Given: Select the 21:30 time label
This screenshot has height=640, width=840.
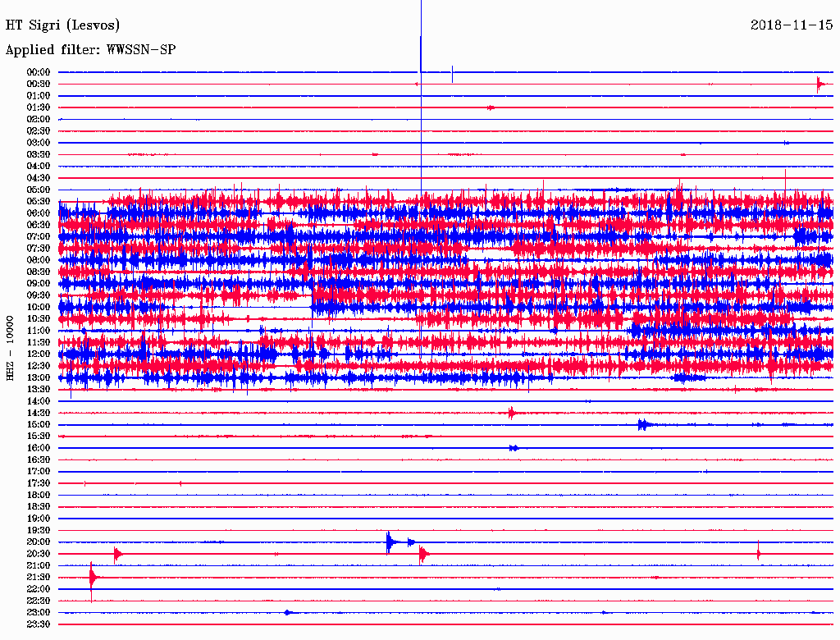Looking at the screenshot, I should pyautogui.click(x=39, y=578).
